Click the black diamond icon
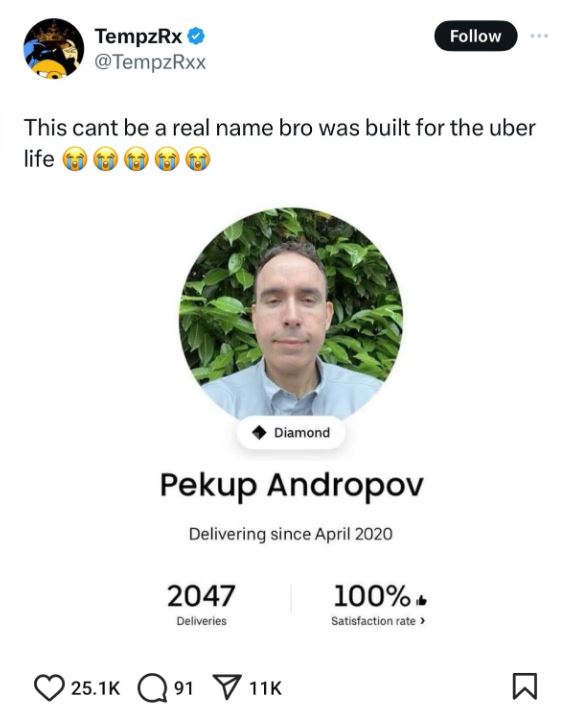This screenshot has height=712, width=566. 259,433
